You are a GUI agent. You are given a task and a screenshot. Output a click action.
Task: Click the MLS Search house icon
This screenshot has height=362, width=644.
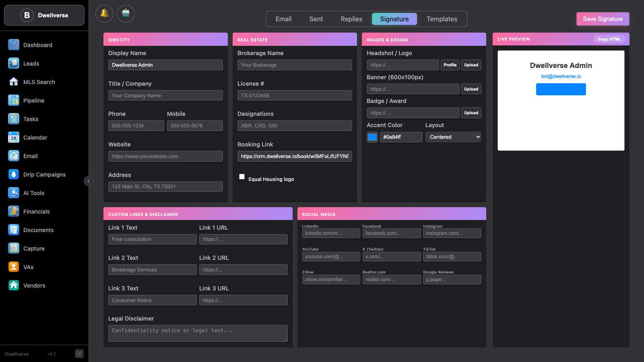pos(14,82)
